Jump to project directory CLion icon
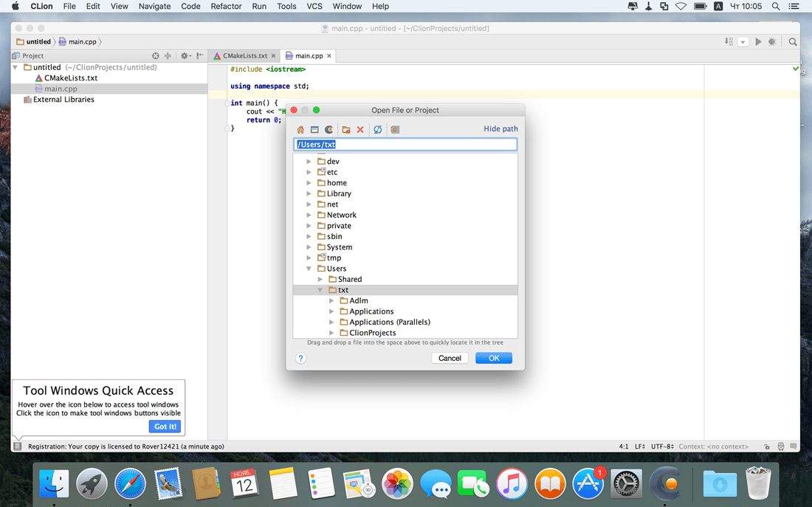This screenshot has height=507, width=812. click(328, 129)
